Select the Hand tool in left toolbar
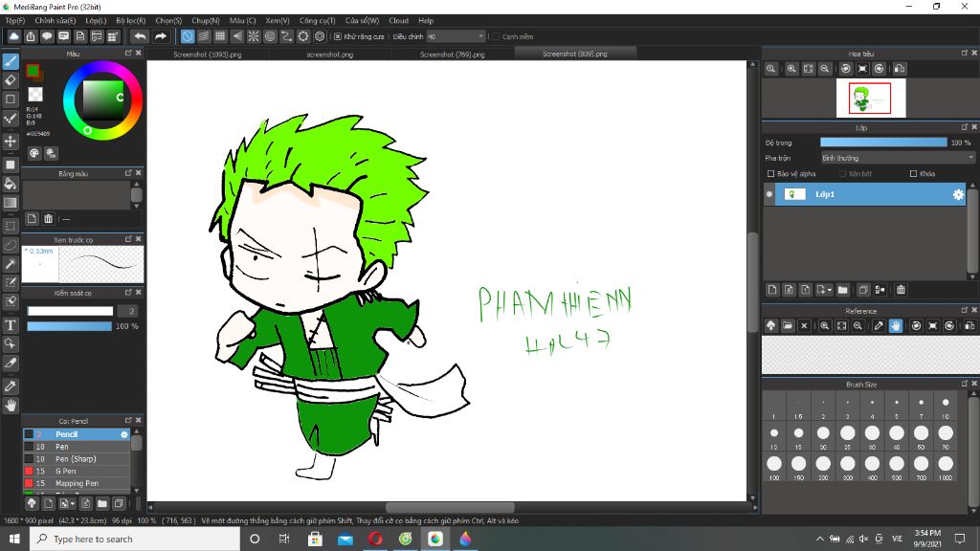Screen dimensions: 980x551 11,406
